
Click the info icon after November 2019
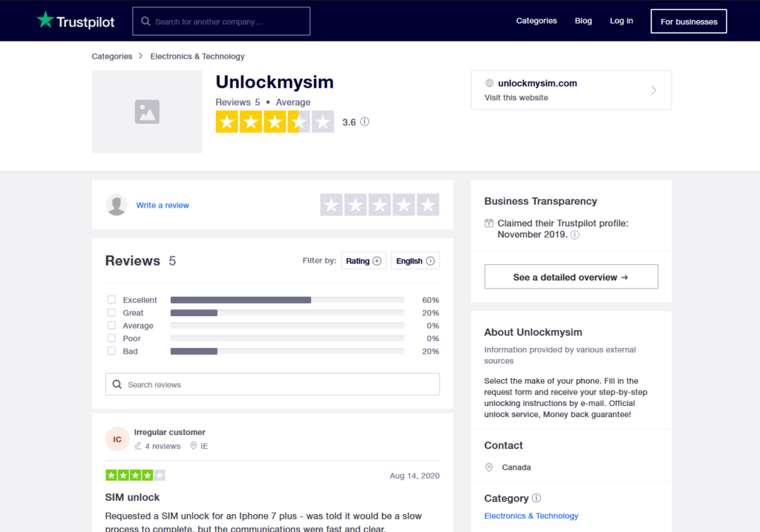[575, 235]
